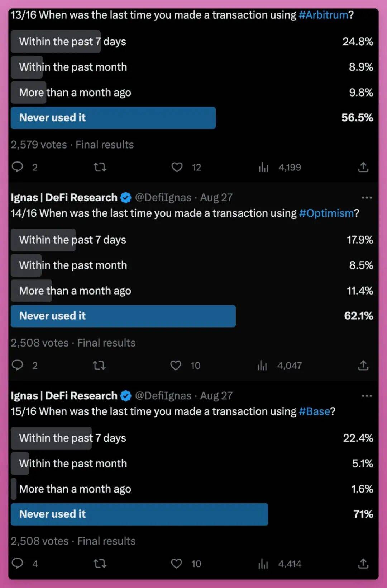Click Aug 27 timestamp on Base tweet

[x=216, y=396]
